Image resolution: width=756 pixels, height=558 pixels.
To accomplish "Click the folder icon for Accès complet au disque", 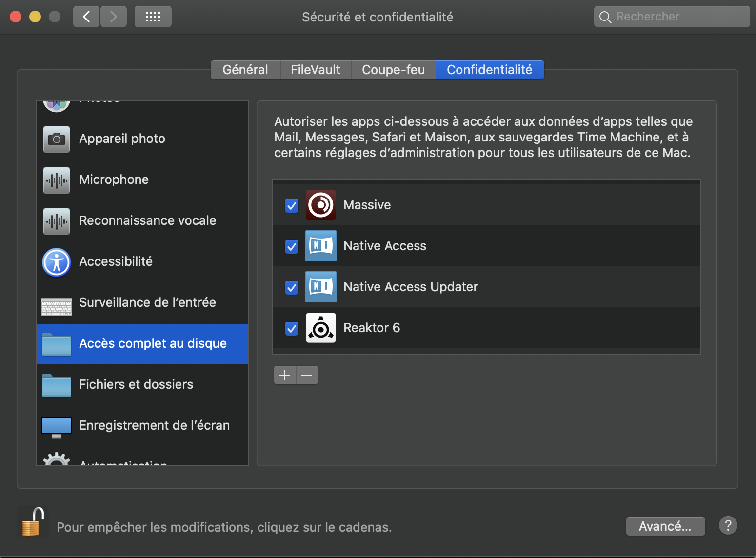I will (x=57, y=344).
